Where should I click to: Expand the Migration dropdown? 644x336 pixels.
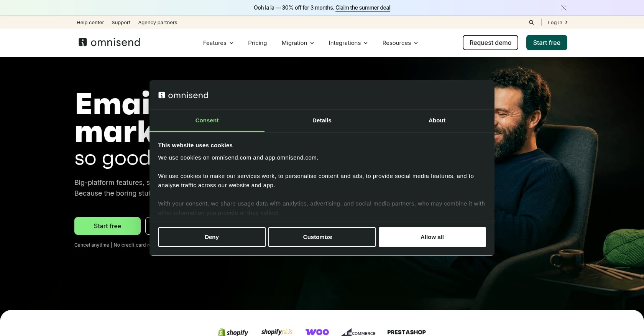pyautogui.click(x=298, y=43)
